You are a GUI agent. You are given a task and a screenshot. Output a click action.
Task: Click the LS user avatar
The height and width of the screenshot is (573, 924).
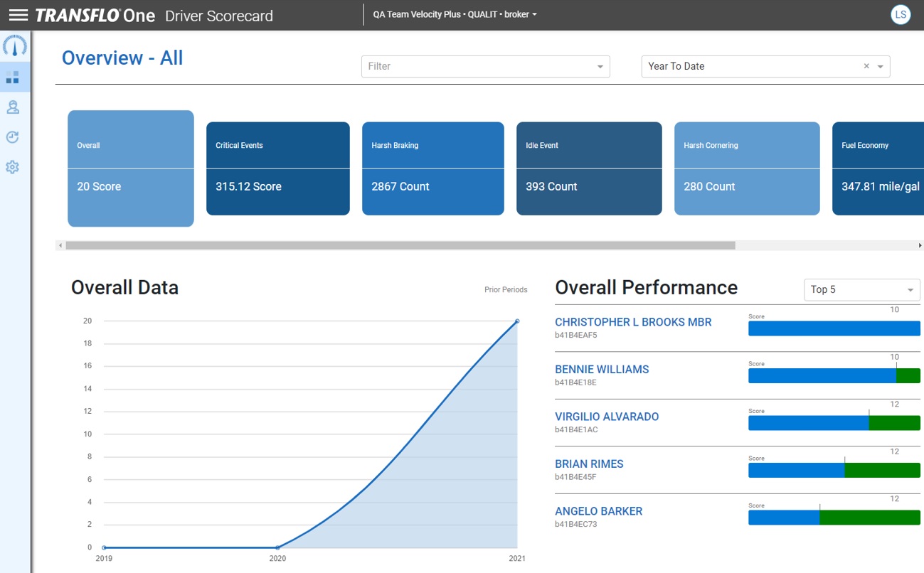(x=901, y=15)
